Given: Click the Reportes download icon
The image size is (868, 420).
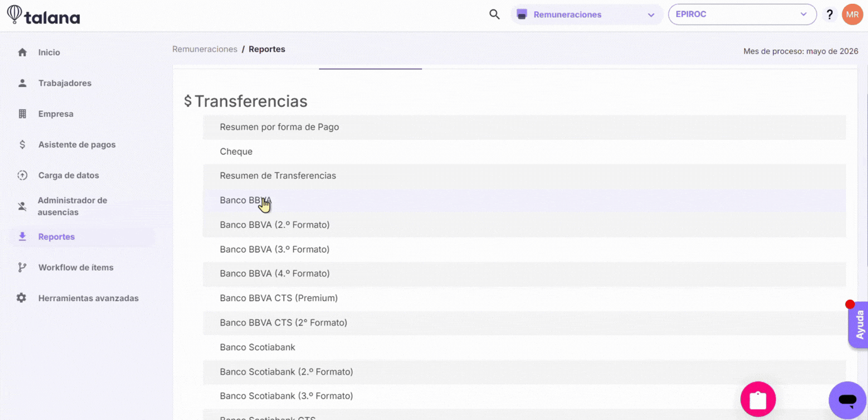Looking at the screenshot, I should click(x=23, y=237).
